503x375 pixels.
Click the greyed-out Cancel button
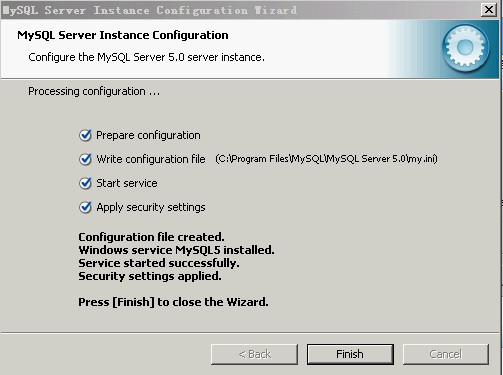tap(446, 354)
